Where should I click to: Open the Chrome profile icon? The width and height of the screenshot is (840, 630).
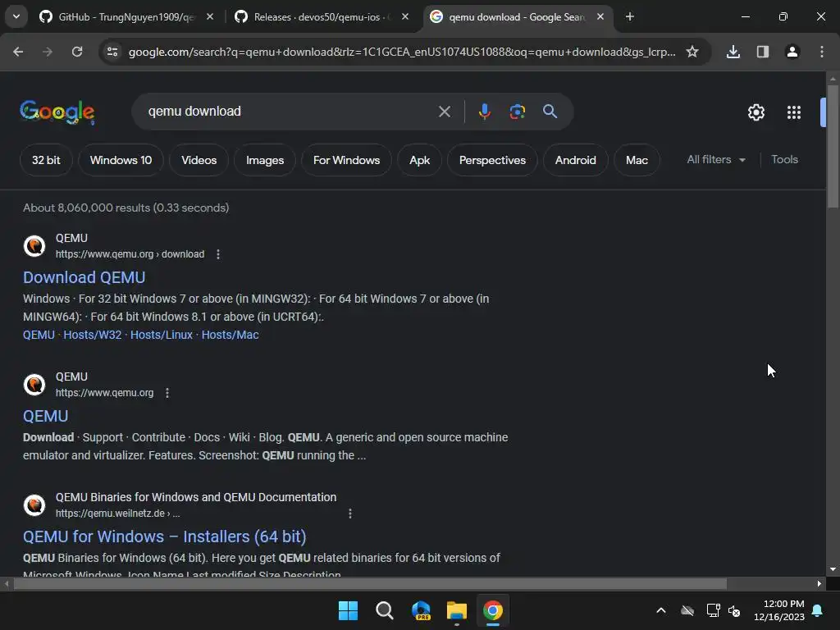pyautogui.click(x=792, y=52)
